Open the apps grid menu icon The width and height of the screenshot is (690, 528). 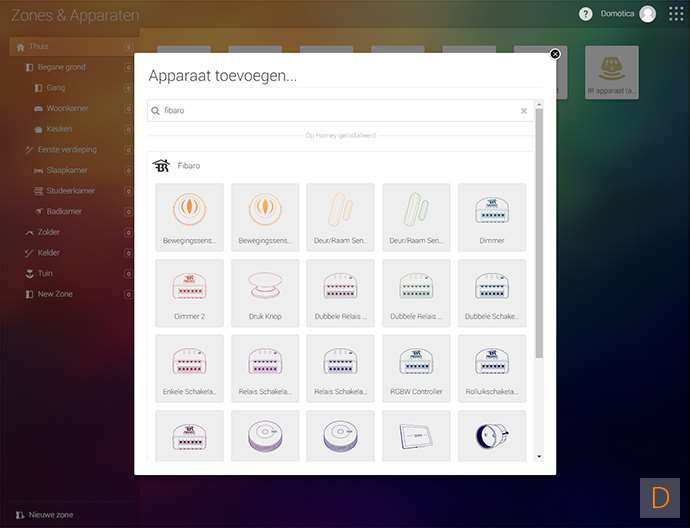[676, 14]
